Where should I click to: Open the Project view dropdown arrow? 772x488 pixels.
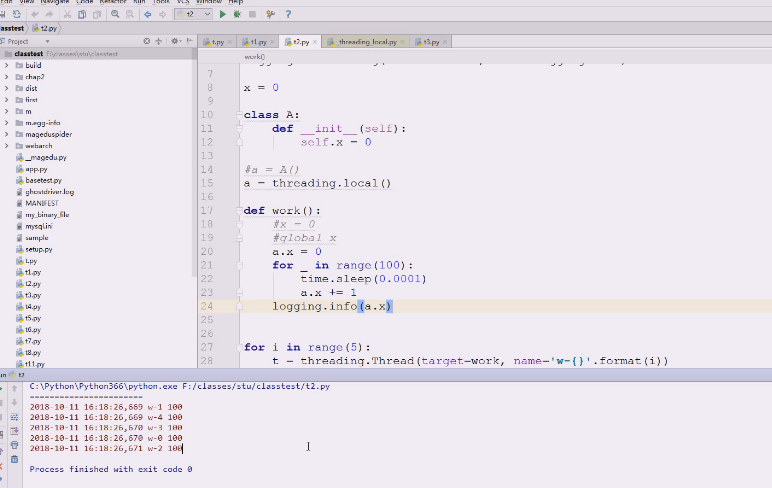[x=47, y=42]
